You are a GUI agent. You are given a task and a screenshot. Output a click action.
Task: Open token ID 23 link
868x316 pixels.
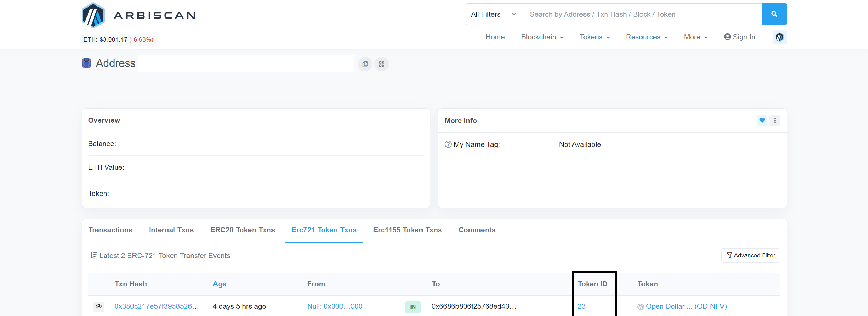click(x=581, y=306)
